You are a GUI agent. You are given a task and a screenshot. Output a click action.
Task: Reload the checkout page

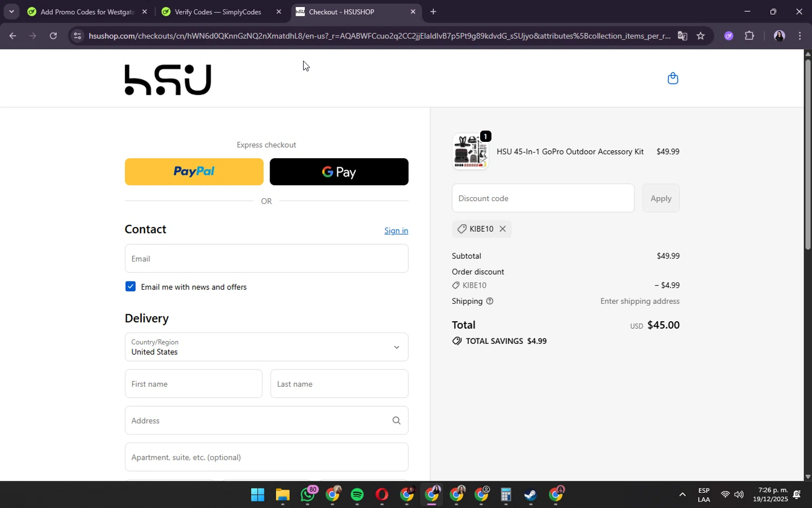tap(53, 36)
